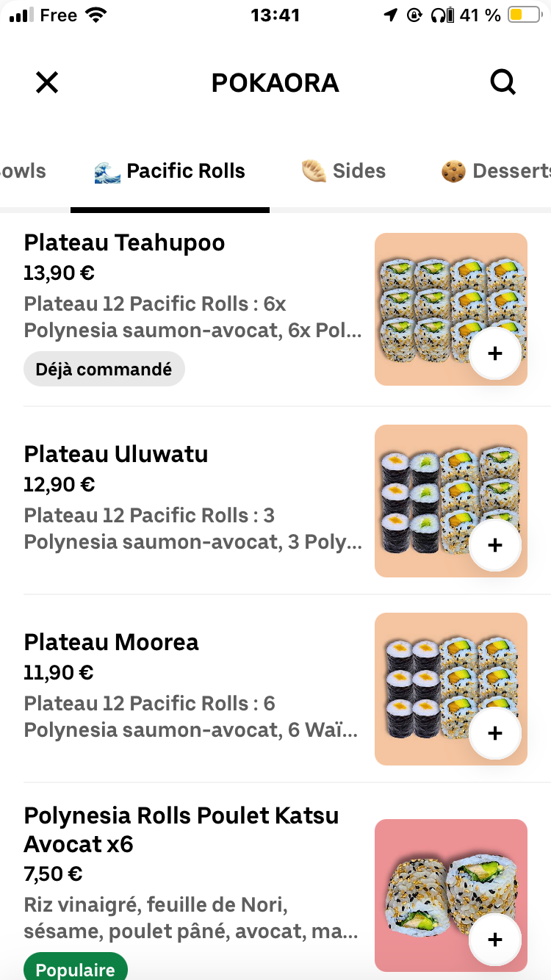This screenshot has width=551, height=980.
Task: Add Polynesia Rolls Poulet Katsu with plus icon
Action: (x=495, y=940)
